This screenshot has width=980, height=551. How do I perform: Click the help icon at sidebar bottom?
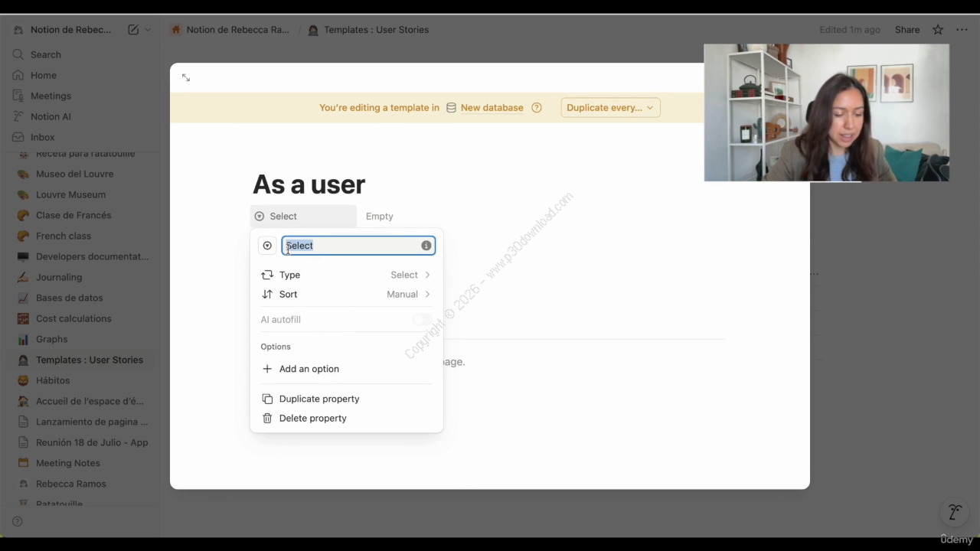[x=18, y=521]
